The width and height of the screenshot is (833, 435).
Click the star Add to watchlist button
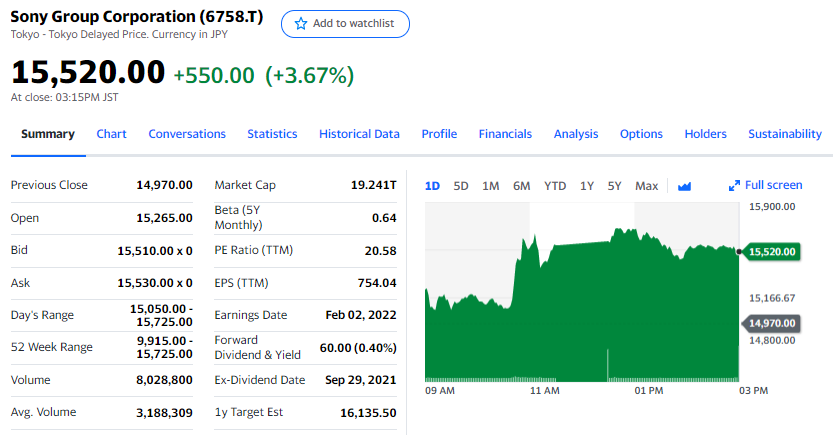click(x=345, y=24)
